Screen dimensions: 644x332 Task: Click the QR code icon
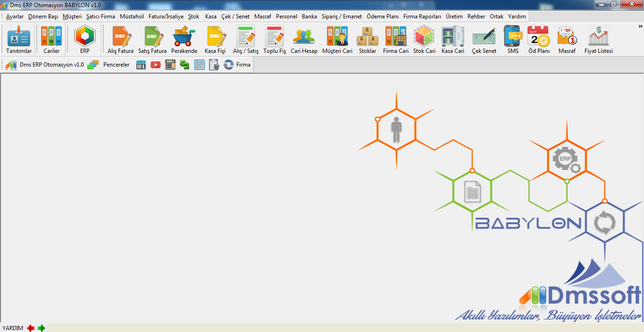(x=200, y=65)
